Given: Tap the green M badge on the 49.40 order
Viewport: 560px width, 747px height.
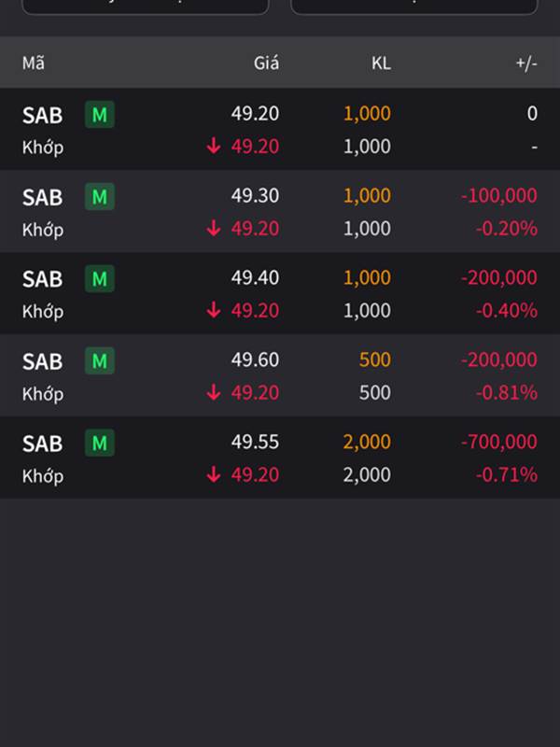Looking at the screenshot, I should tap(100, 278).
